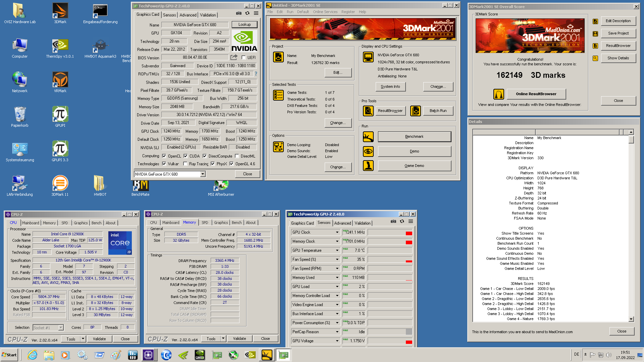This screenshot has height=362, width=644.
Task: Click the GPU Name field in GPU-Z
Action: [195, 25]
